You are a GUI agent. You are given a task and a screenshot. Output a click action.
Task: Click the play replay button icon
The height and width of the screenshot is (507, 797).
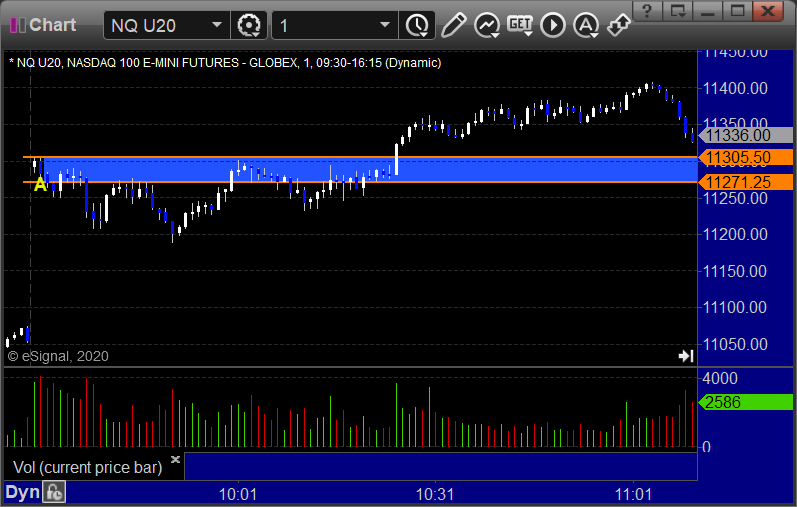(553, 25)
